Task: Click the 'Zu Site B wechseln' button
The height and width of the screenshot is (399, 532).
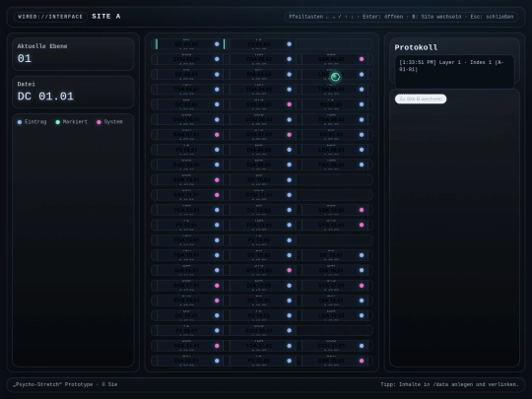Action: pyautogui.click(x=421, y=99)
